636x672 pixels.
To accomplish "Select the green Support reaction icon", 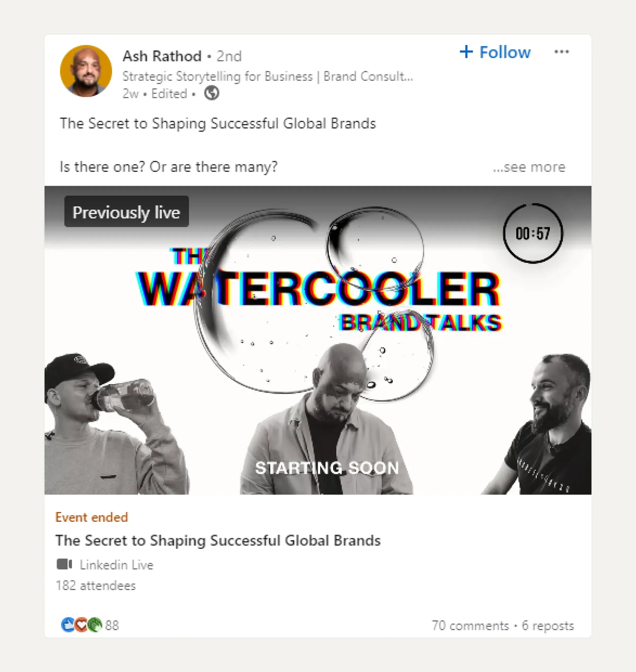I will coord(95,625).
